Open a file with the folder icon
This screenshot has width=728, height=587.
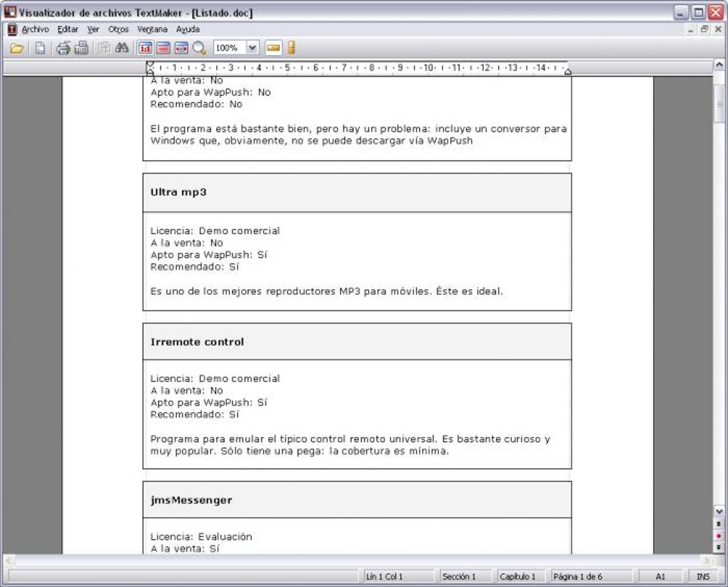pyautogui.click(x=16, y=48)
